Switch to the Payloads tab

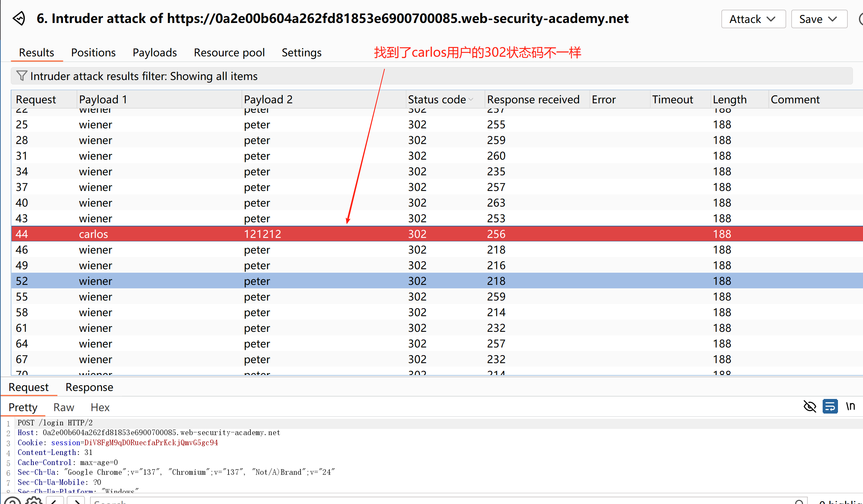pos(154,53)
